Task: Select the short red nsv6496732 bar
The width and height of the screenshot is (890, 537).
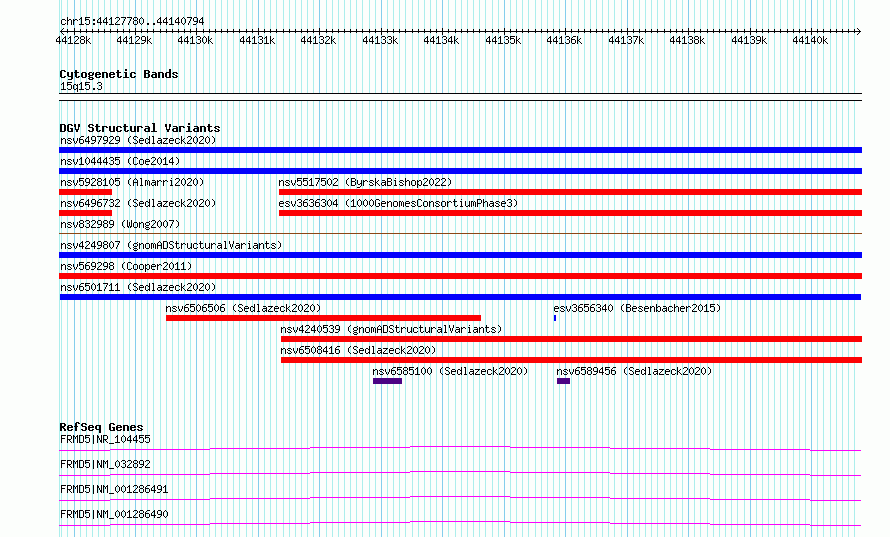Action: (85, 213)
